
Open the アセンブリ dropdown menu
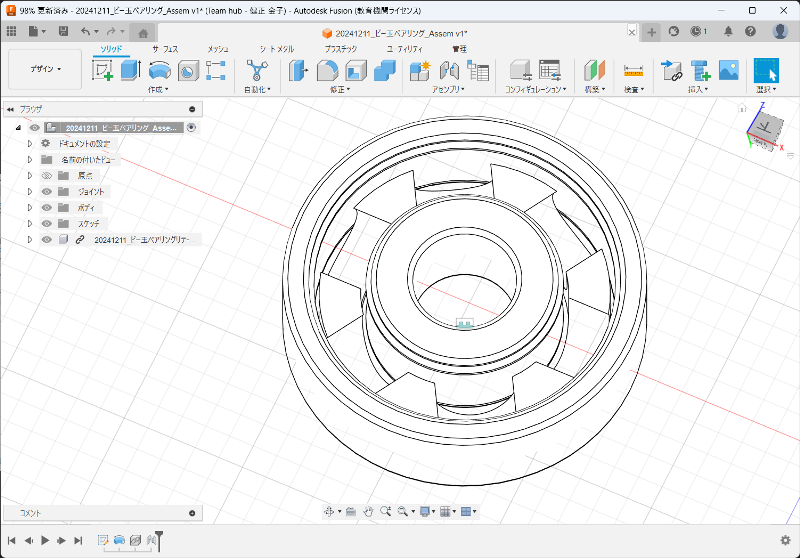click(448, 89)
